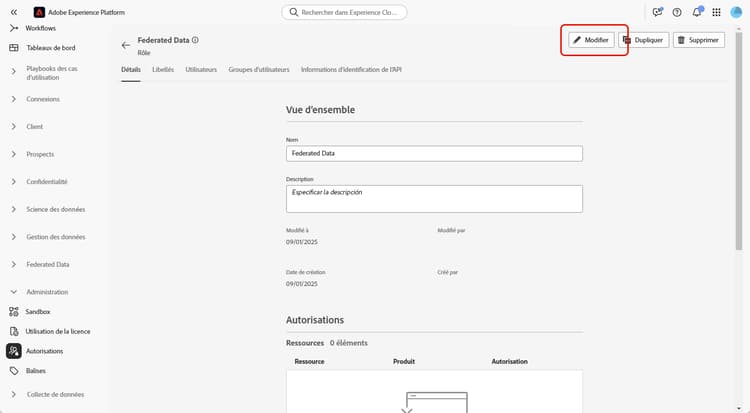
Task: Click the Supprimer button
Action: pyautogui.click(x=699, y=40)
